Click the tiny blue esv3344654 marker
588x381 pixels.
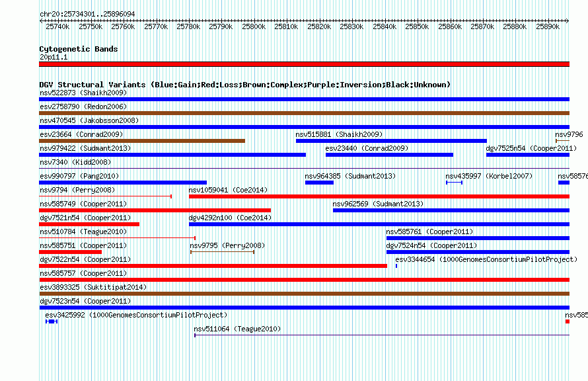coord(396,266)
